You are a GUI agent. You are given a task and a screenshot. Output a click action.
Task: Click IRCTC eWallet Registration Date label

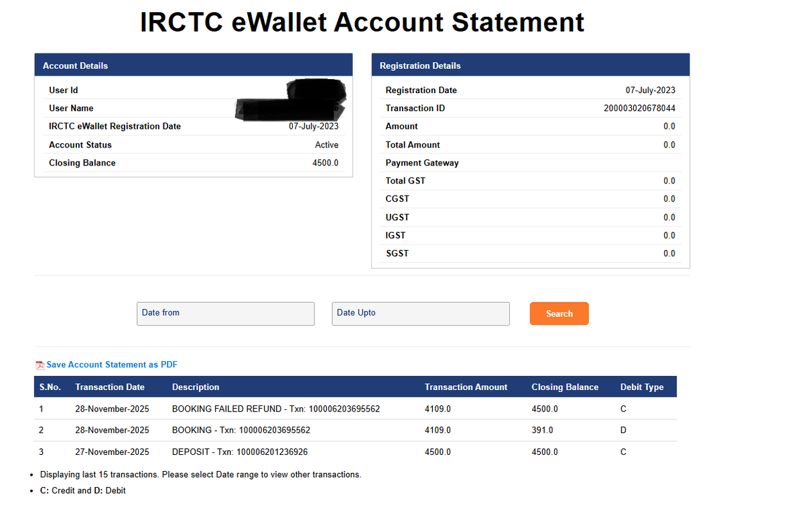115,126
